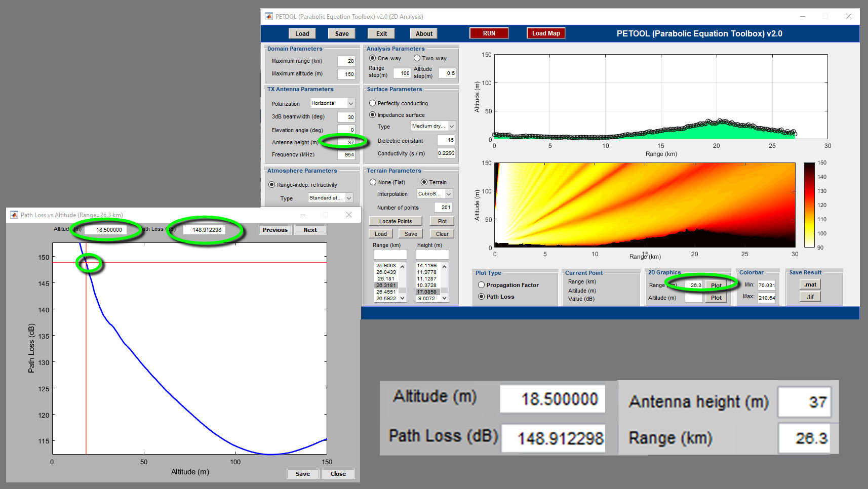This screenshot has width=868, height=489.
Task: Click the Range step input field
Action: (402, 73)
